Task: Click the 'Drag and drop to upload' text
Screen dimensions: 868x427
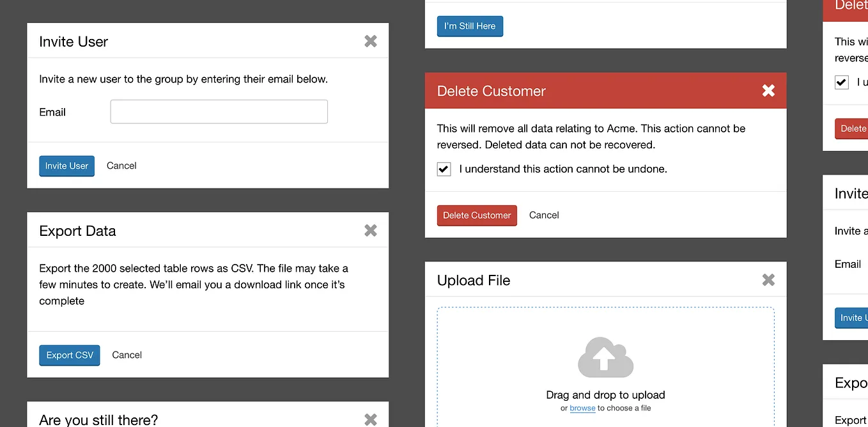Action: point(605,395)
